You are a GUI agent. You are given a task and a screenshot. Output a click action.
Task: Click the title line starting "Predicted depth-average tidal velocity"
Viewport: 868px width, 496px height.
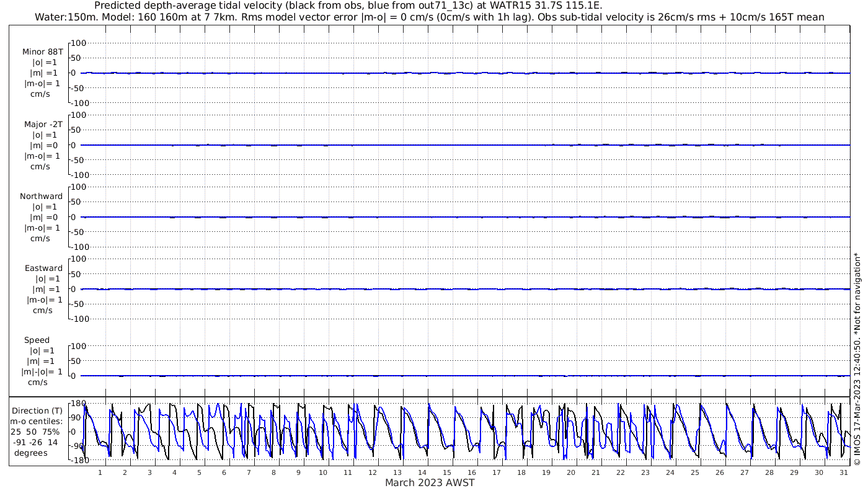click(348, 6)
